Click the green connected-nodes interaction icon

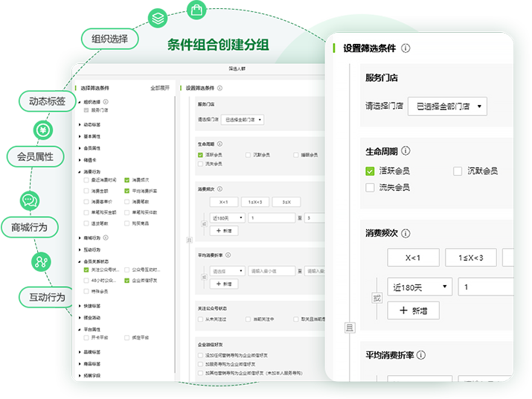pos(41,262)
